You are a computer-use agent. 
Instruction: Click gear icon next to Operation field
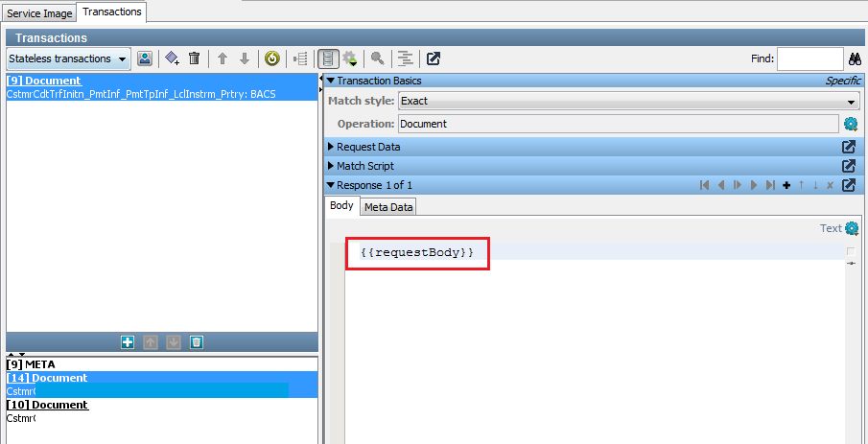click(x=851, y=124)
